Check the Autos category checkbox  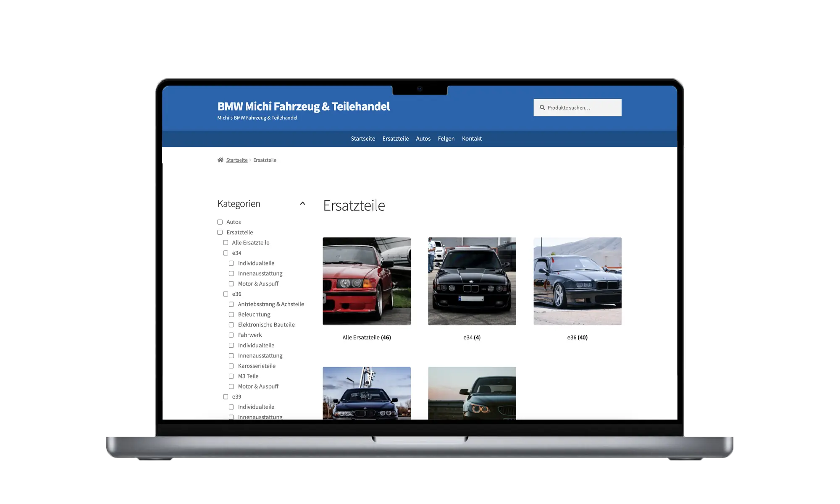click(220, 222)
